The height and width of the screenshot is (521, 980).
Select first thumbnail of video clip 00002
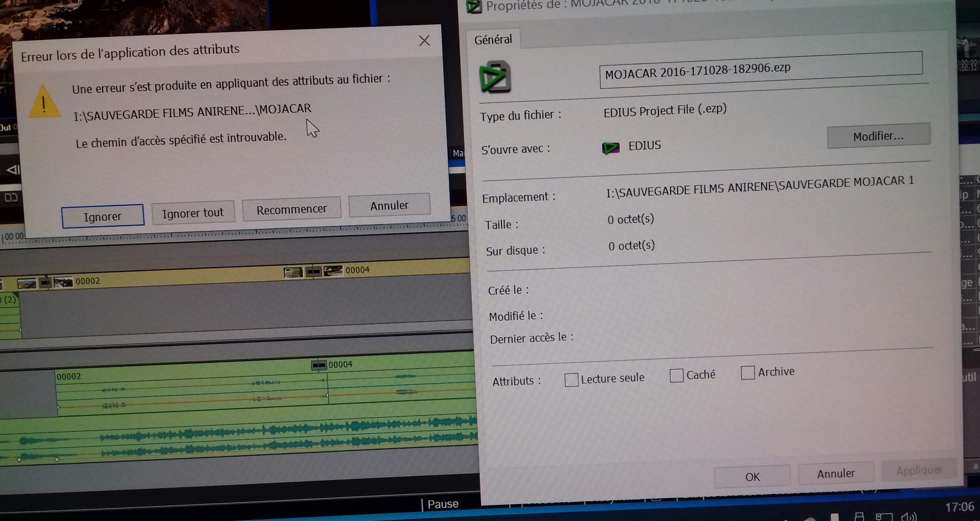click(x=27, y=283)
